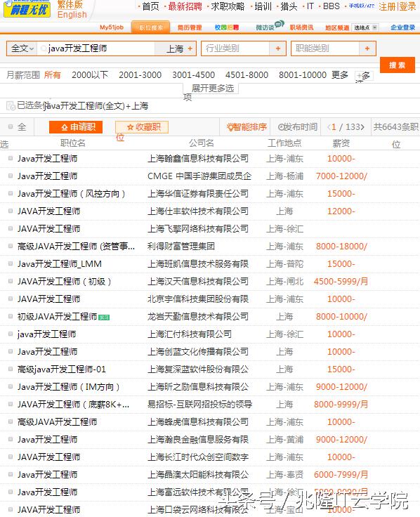420x517 pixels.
Task: Open the 全文 search scope dropdown
Action: coord(22,48)
